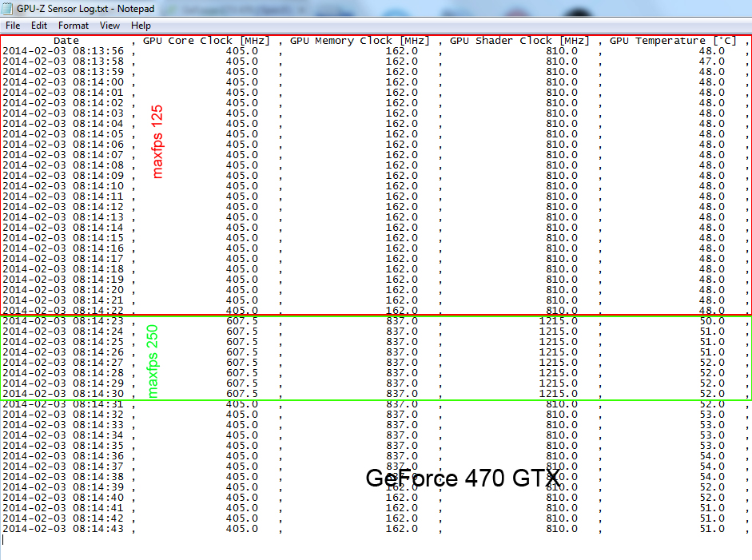The width and height of the screenshot is (752, 560).
Task: Click the 'GPU Shader Clock [MHz]' header
Action: [x=519, y=41]
